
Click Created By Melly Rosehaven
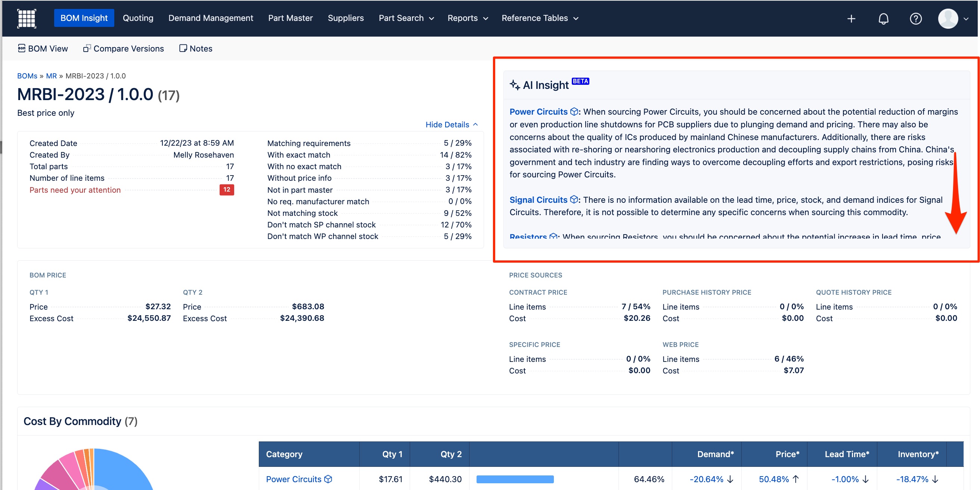[x=204, y=155]
